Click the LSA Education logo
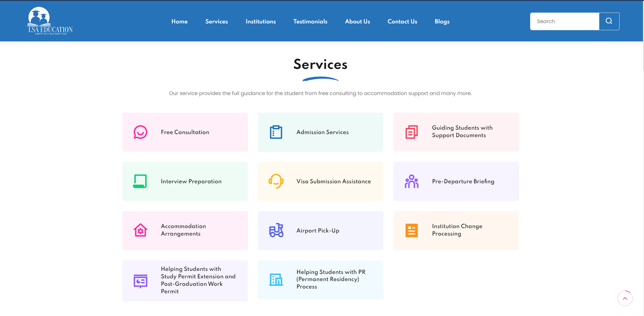644x316 pixels. (50, 21)
